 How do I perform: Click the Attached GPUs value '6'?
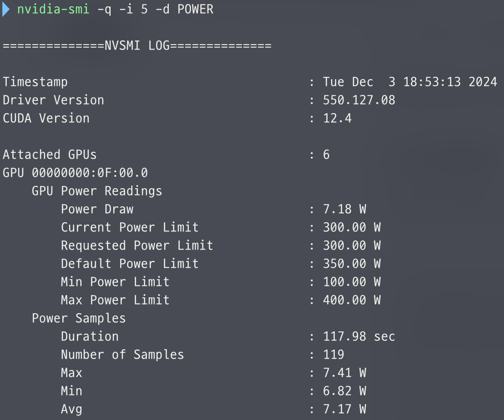(326, 155)
